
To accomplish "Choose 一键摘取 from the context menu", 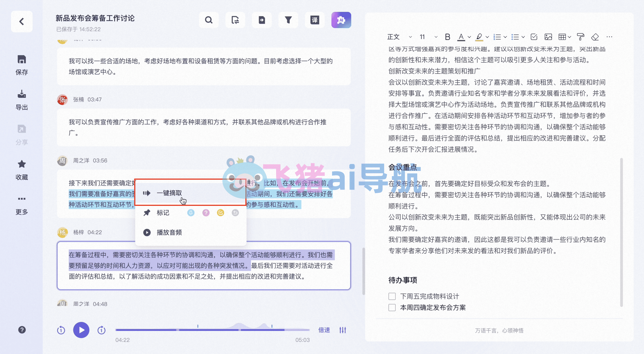I will [x=190, y=193].
